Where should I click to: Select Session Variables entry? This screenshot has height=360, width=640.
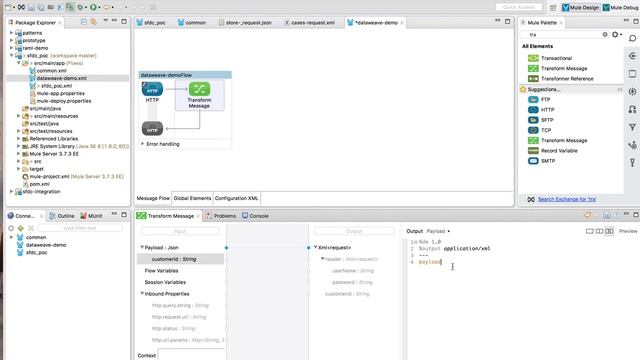[x=165, y=282]
